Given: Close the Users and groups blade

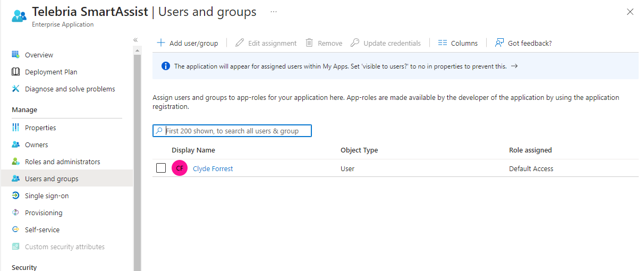Looking at the screenshot, I should (x=630, y=12).
